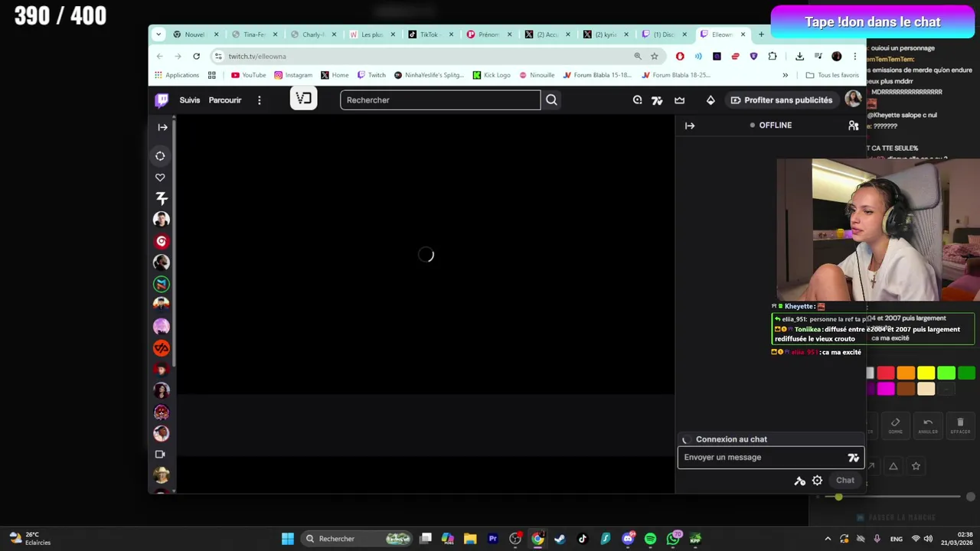980x551 pixels.
Task: Click the Rechercher search field on Twitch
Action: coord(440,100)
